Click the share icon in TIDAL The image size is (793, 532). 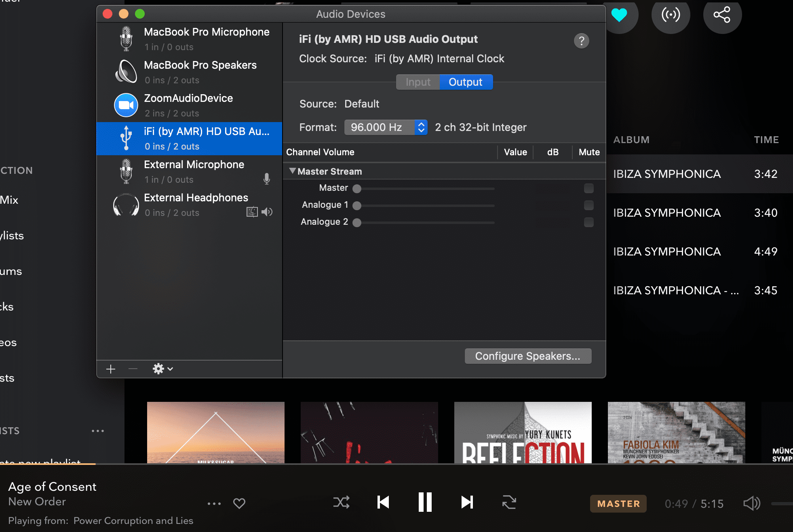(x=722, y=15)
